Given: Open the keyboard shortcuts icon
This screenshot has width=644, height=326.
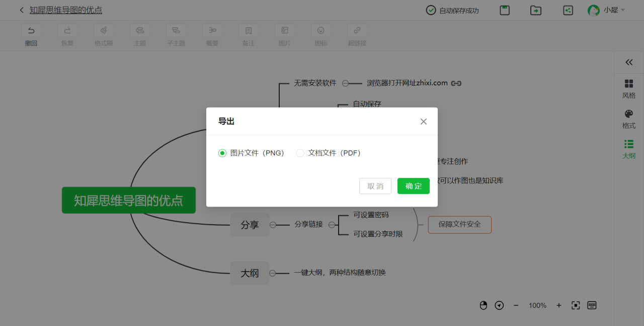Looking at the screenshot, I should (592, 305).
